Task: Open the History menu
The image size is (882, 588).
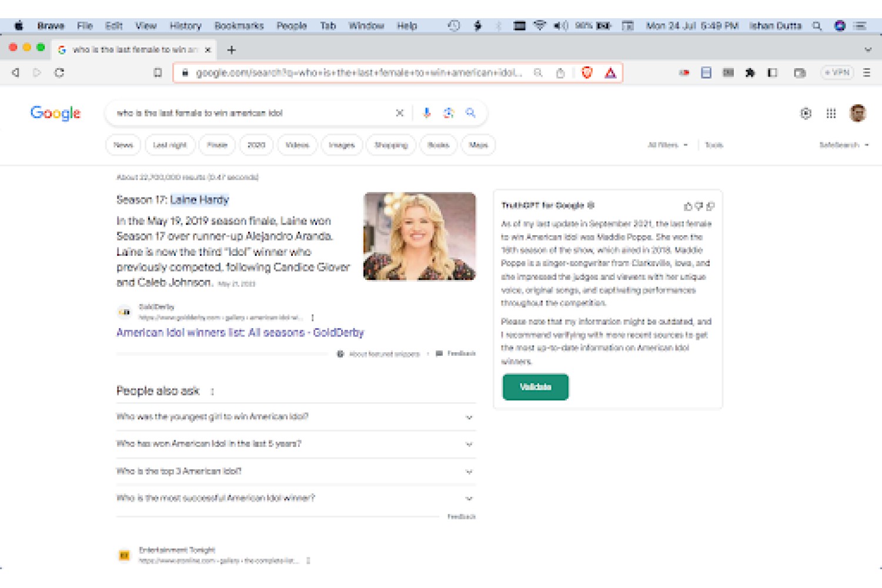Action: click(185, 26)
